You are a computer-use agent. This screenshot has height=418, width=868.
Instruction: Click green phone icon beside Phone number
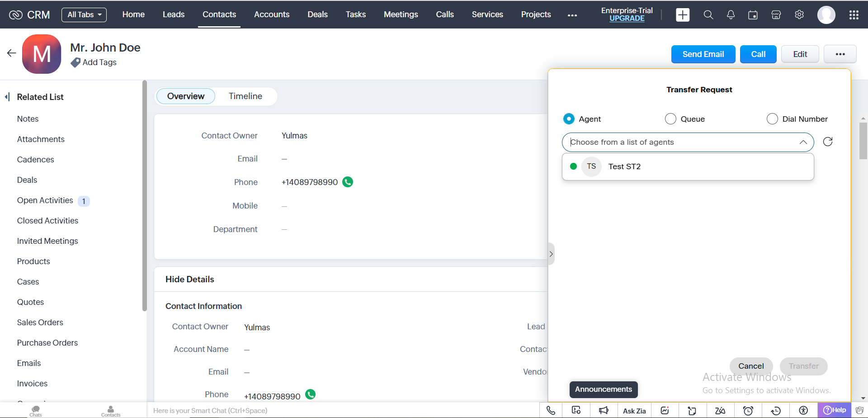point(348,182)
